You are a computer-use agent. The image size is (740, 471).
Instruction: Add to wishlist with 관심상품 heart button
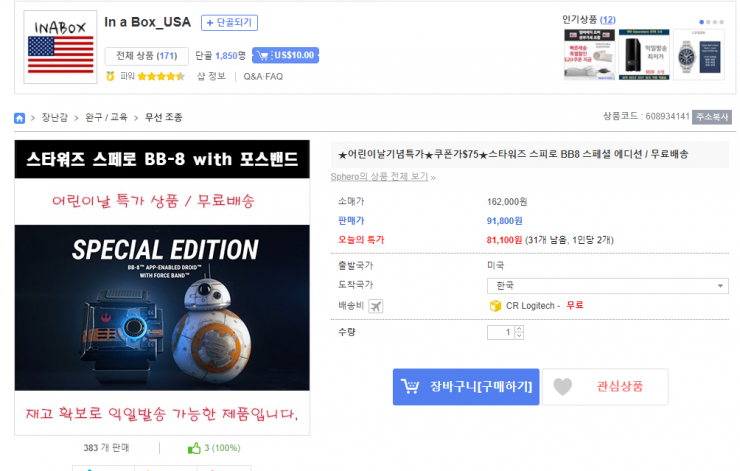point(605,387)
